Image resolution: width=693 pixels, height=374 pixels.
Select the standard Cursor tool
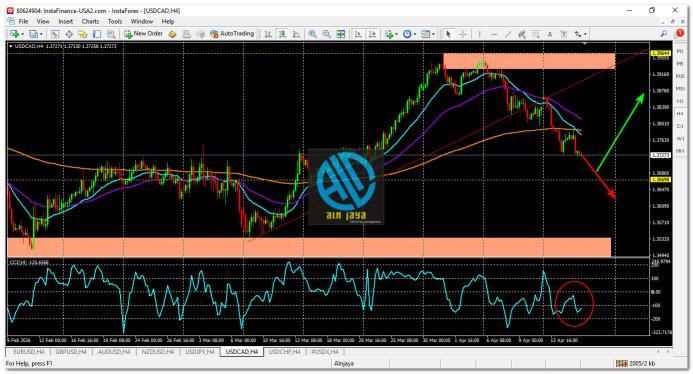pyautogui.click(x=448, y=34)
